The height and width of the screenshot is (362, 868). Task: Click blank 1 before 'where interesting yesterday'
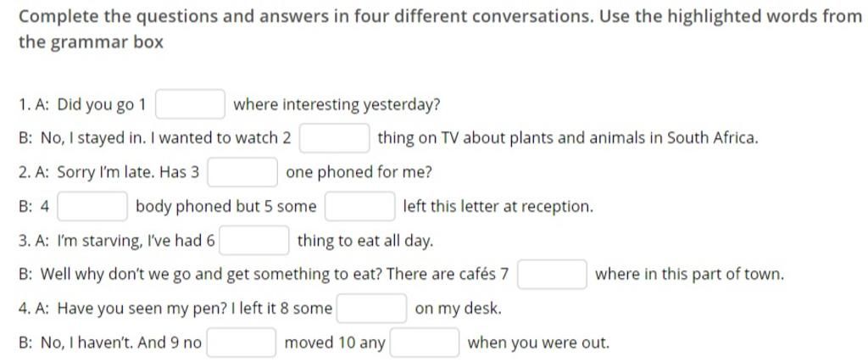click(190, 104)
